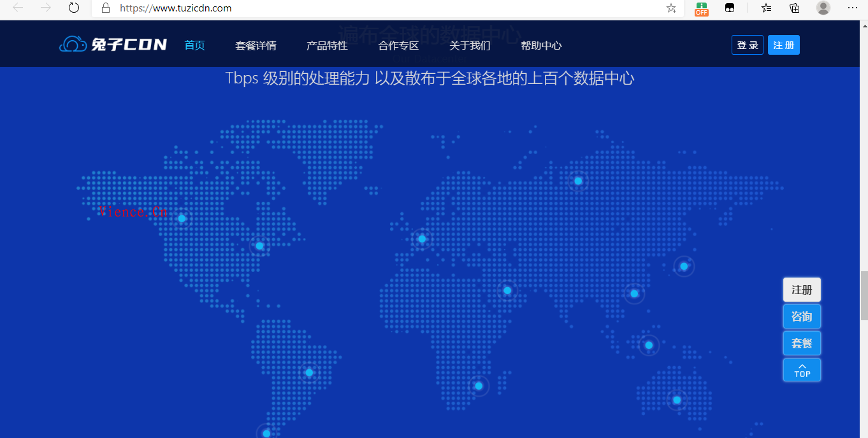Image resolution: width=868 pixels, height=438 pixels.
Task: Click the 登录 button in header
Action: (747, 45)
